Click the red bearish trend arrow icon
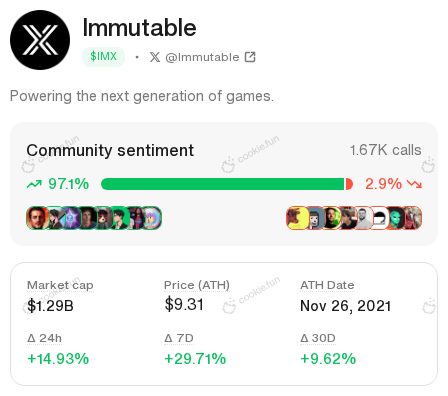448x396 pixels. (x=414, y=184)
